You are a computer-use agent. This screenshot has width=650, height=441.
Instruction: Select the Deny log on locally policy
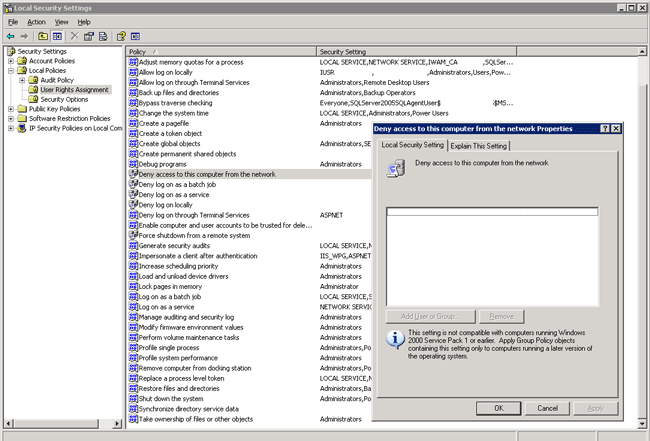pos(166,204)
